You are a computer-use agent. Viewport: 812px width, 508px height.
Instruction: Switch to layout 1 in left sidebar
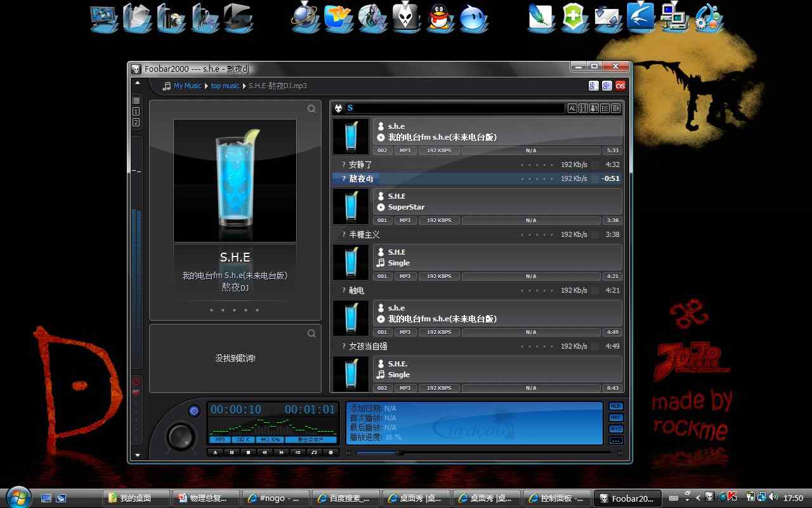136,111
